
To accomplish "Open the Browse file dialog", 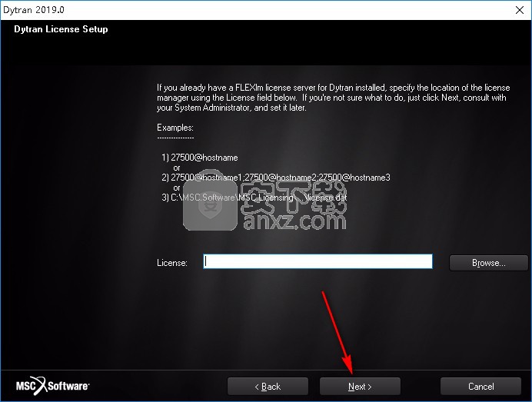I will pyautogui.click(x=489, y=263).
